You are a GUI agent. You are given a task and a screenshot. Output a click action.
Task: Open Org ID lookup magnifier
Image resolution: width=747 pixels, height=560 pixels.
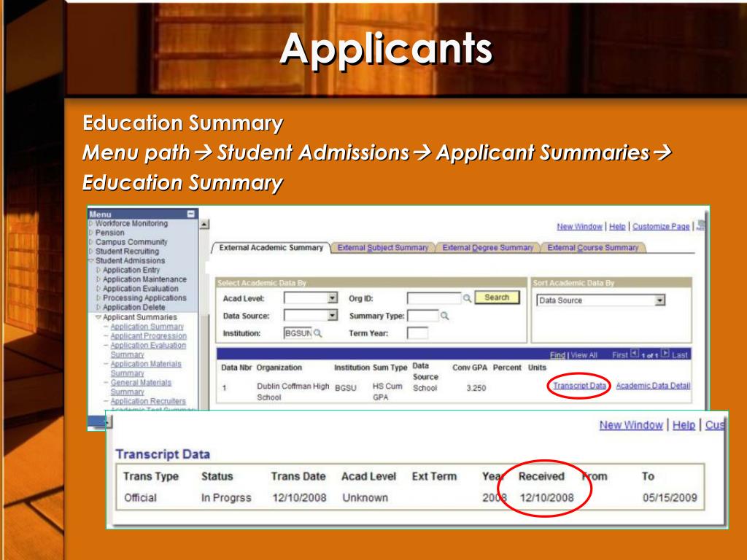click(x=467, y=298)
